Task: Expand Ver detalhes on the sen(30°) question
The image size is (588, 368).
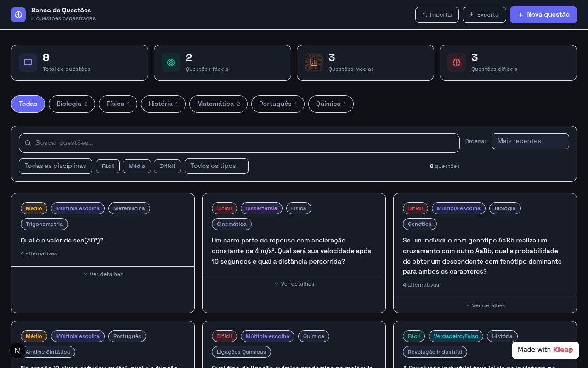Action: click(x=103, y=274)
